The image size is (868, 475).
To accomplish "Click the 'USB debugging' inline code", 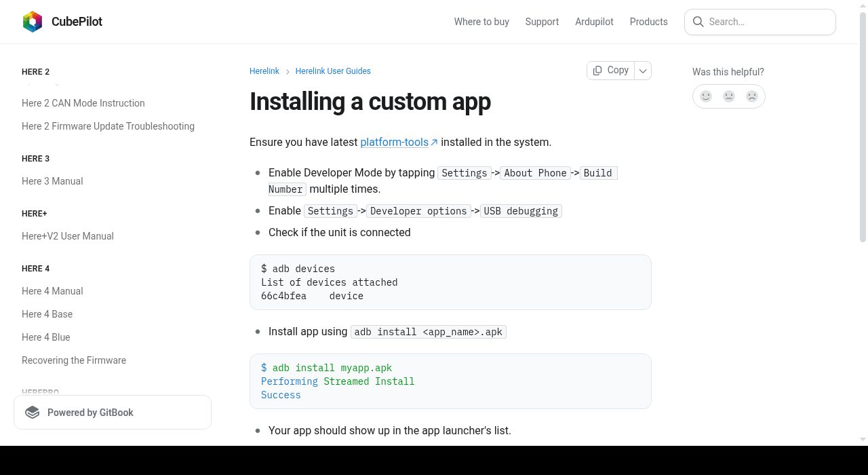I will pos(521,211).
